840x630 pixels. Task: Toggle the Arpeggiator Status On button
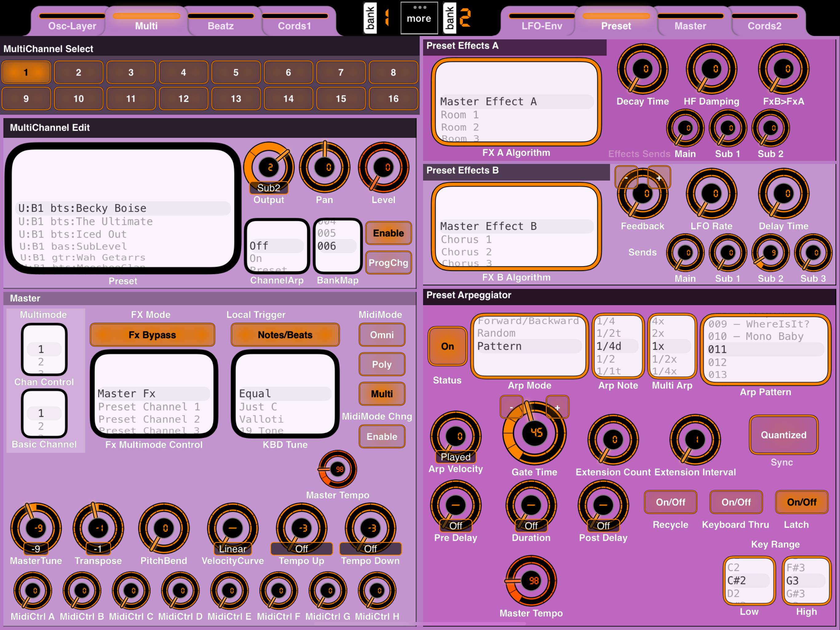pos(447,346)
